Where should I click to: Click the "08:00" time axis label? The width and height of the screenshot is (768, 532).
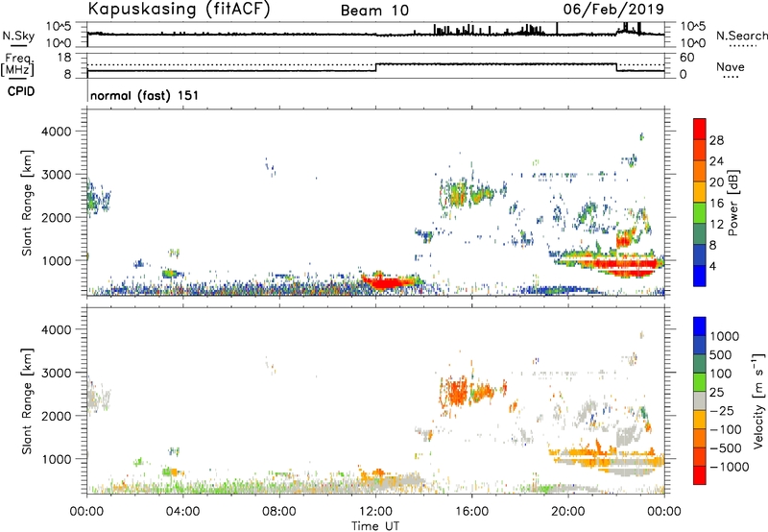(279, 512)
